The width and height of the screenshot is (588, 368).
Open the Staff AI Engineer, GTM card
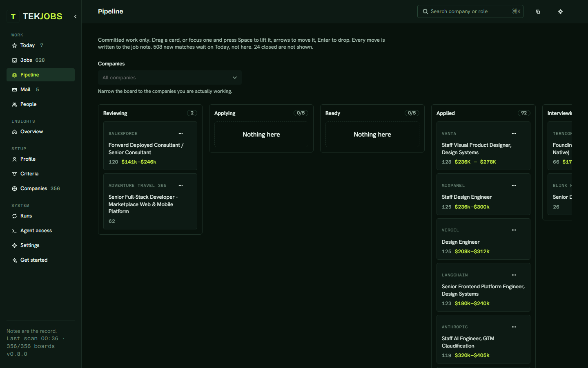click(x=483, y=339)
